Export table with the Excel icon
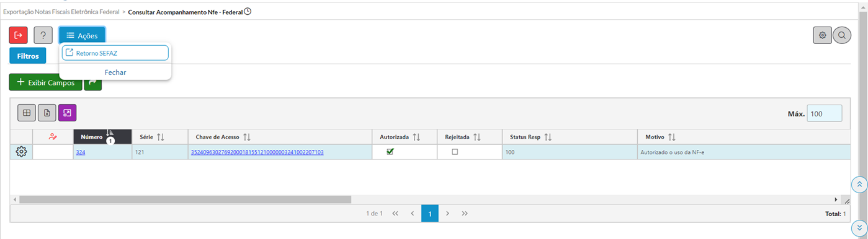This screenshot has height=239, width=868. 47,113
